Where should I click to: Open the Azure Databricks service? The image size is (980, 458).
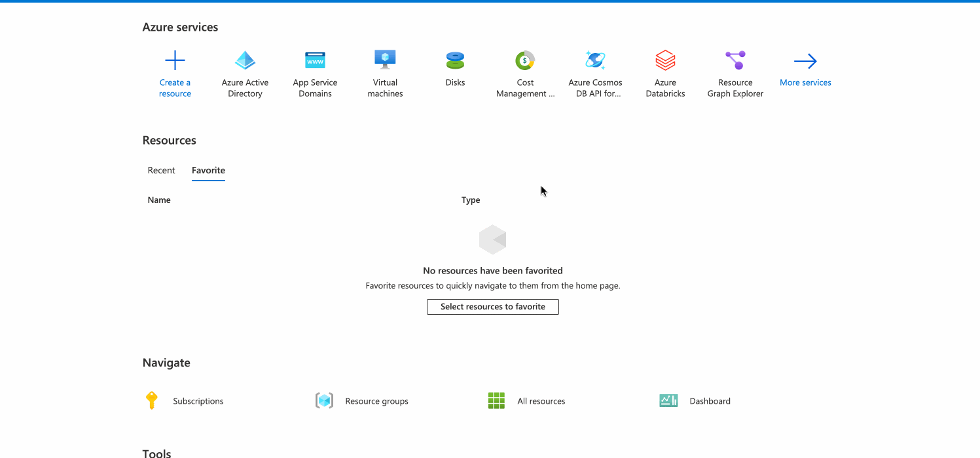pos(665,72)
